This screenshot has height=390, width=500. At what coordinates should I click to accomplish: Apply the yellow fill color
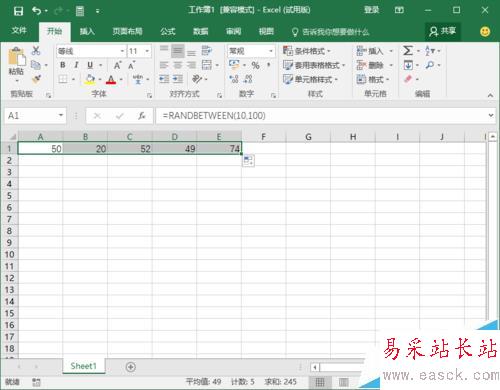click(90, 79)
